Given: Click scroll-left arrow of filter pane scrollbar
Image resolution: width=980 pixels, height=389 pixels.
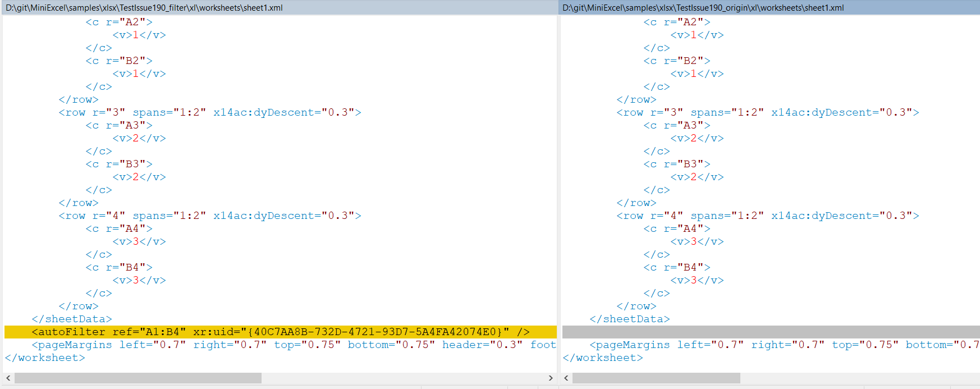Looking at the screenshot, I should [8, 378].
